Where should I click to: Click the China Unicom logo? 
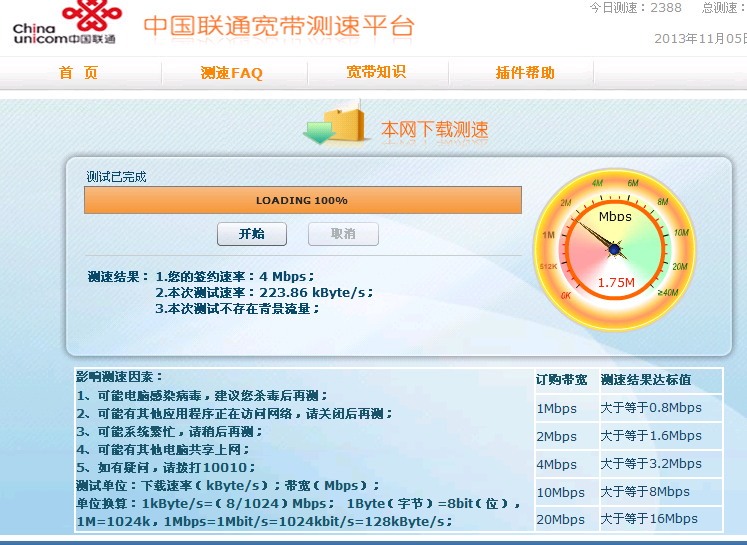(x=67, y=23)
